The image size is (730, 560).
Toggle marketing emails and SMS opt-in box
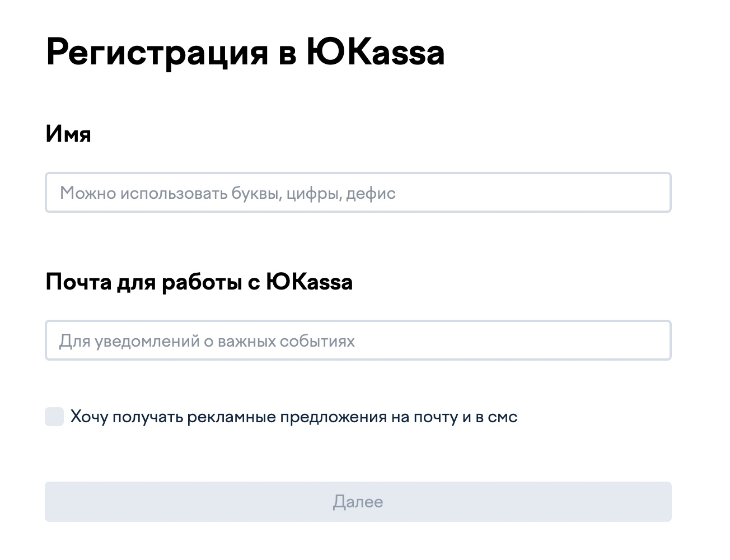[x=54, y=417]
